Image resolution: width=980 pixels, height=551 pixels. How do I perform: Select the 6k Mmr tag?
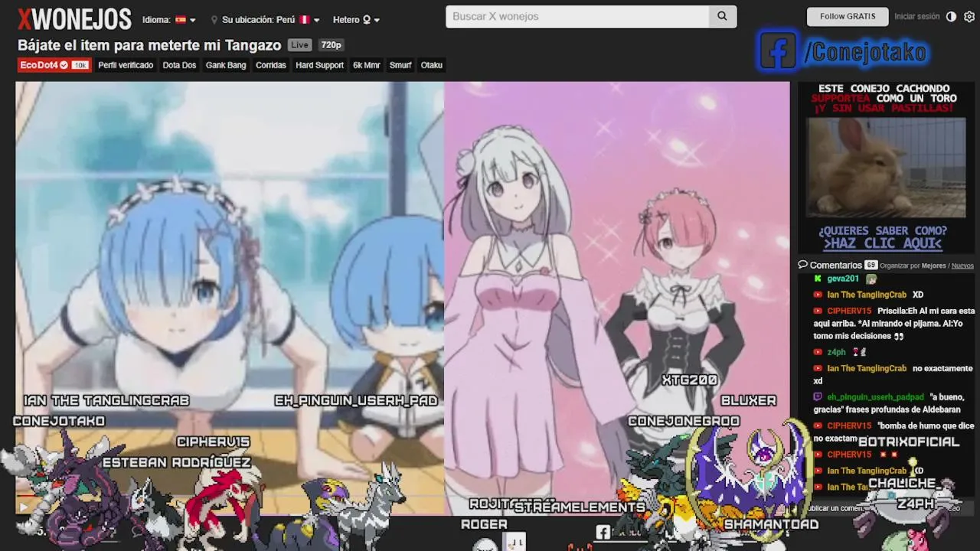pyautogui.click(x=367, y=65)
